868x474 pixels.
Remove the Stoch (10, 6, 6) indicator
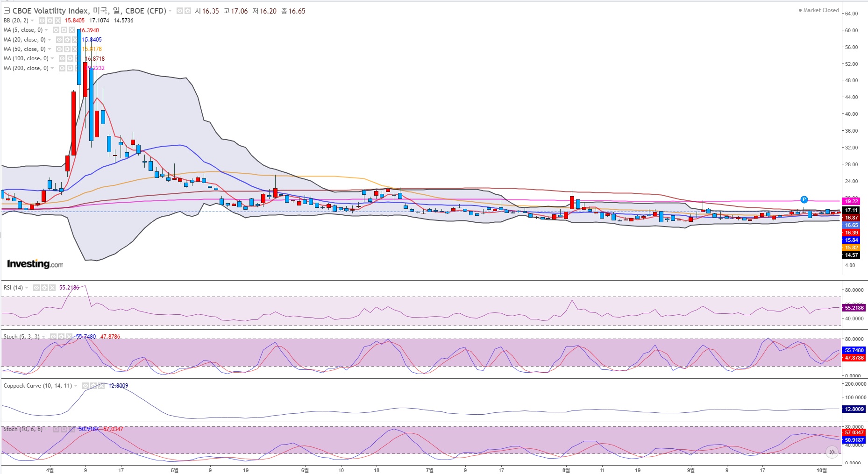pos(71,429)
